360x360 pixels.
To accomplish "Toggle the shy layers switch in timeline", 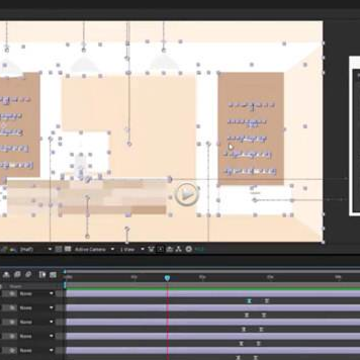I will [6, 275].
